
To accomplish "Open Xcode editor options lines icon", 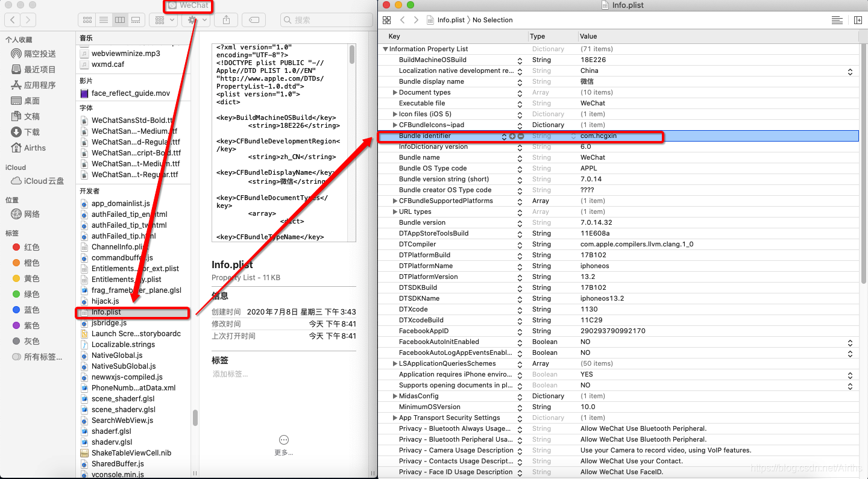I will tap(837, 20).
